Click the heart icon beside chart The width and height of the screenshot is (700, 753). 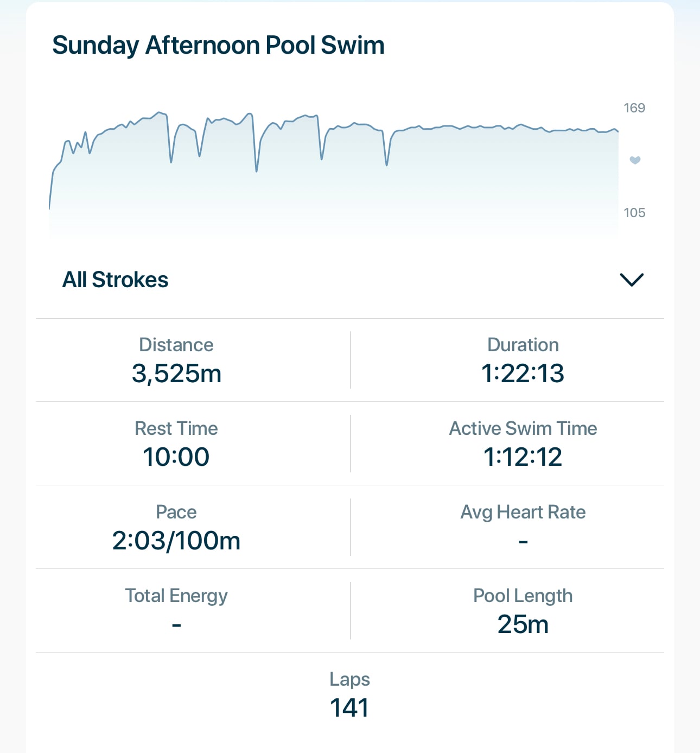[635, 160]
